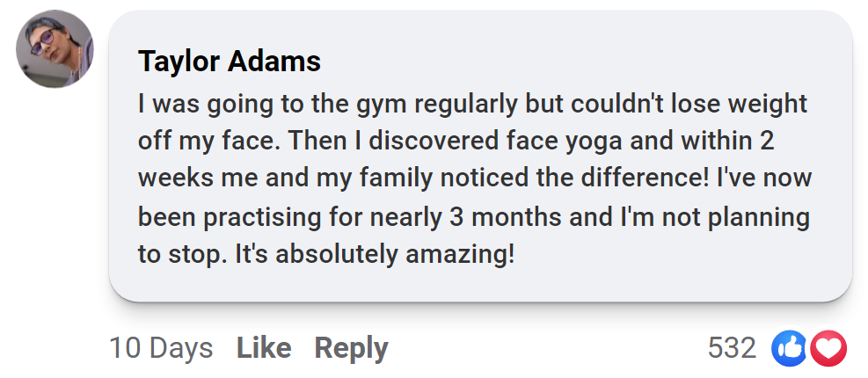This screenshot has height=378, width=868.
Task: Like Taylor Adams' comment
Action: pyautogui.click(x=263, y=348)
